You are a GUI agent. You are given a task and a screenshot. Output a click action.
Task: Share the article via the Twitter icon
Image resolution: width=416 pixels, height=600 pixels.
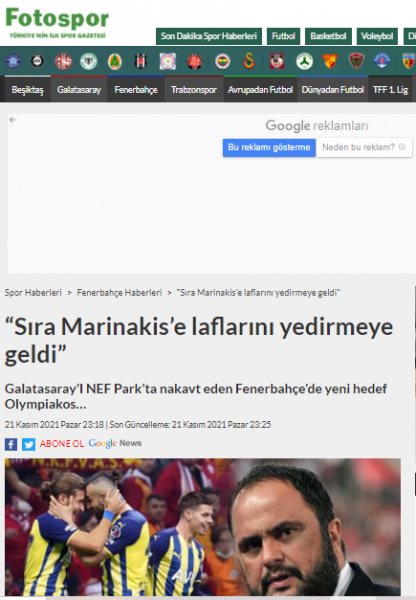[x=28, y=444]
